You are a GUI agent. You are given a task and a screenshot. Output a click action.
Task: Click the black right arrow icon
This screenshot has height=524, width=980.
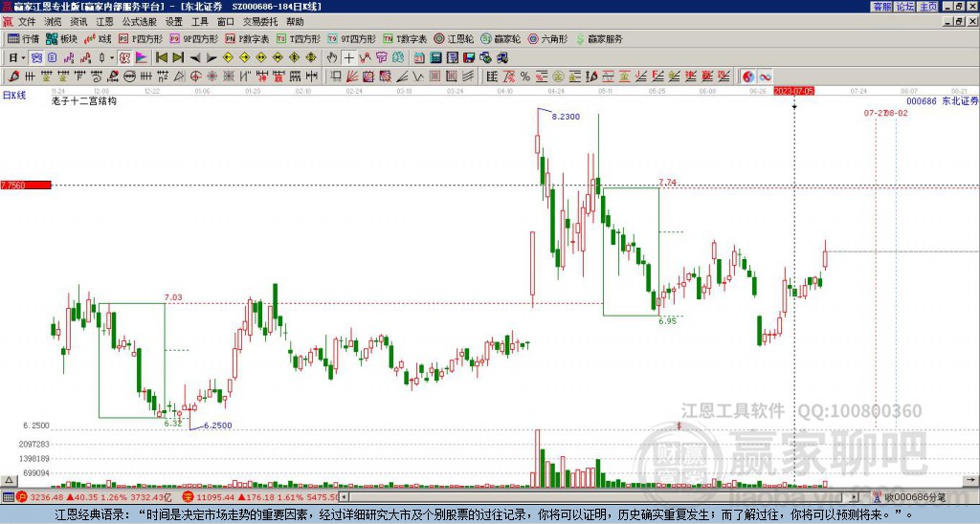pyautogui.click(x=212, y=58)
